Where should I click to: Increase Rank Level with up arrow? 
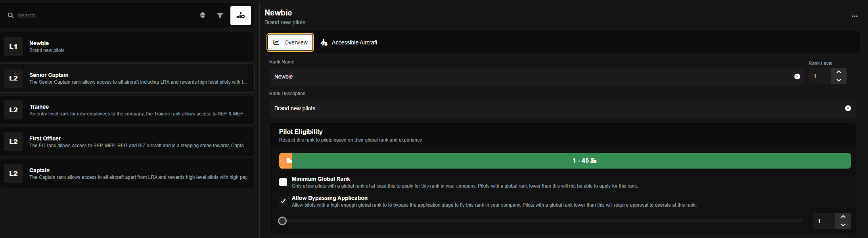pyautogui.click(x=839, y=72)
